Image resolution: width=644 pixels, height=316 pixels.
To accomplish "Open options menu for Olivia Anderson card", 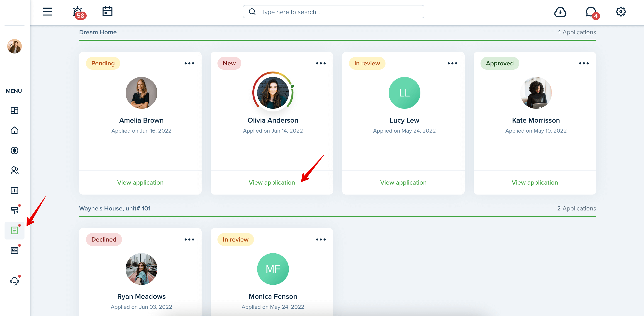I will (321, 64).
